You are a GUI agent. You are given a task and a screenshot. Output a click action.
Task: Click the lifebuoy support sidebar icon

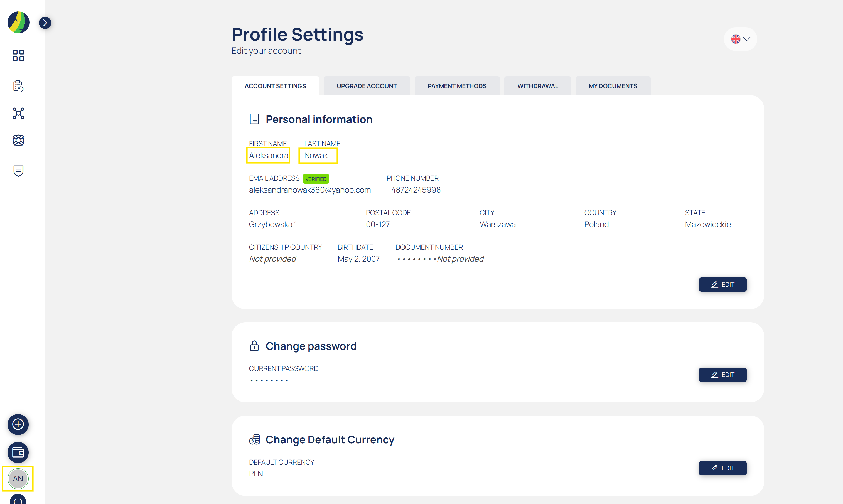click(18, 140)
